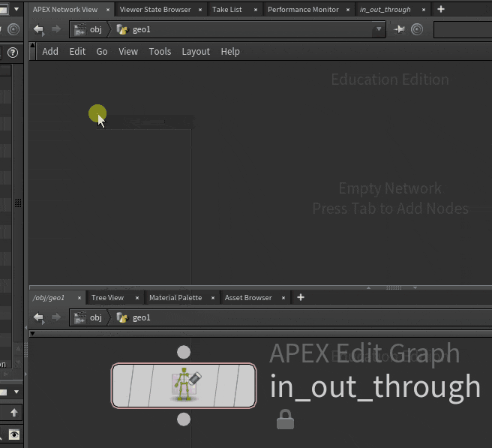492x448 pixels.
Task: Close the Take List tab
Action: [256, 10]
